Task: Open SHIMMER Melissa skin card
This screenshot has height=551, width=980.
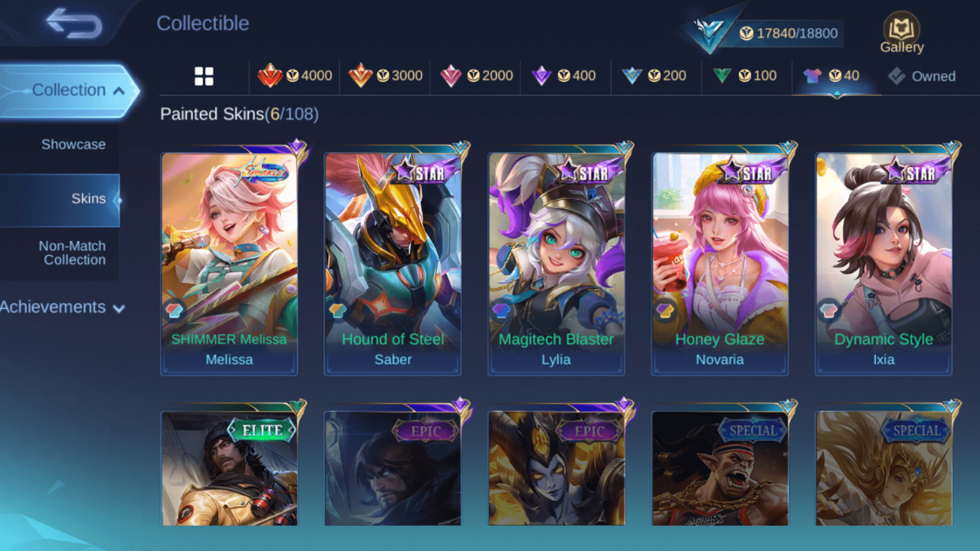Action: tap(229, 263)
